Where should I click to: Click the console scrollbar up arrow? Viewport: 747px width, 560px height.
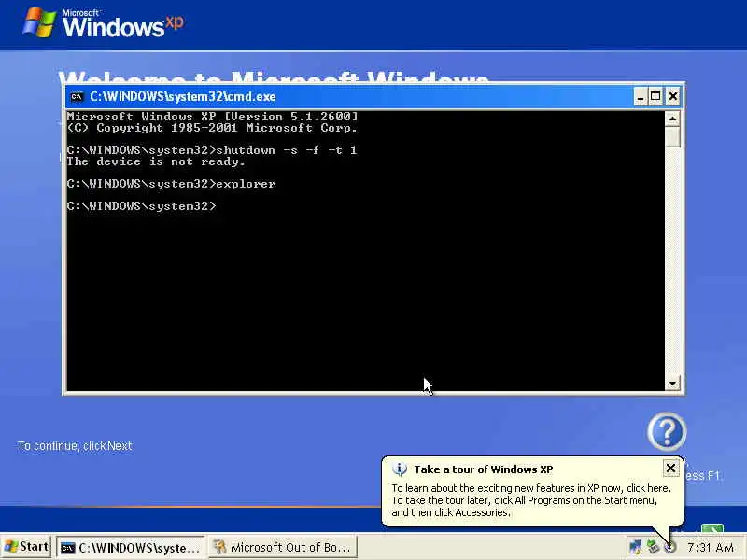click(x=672, y=119)
